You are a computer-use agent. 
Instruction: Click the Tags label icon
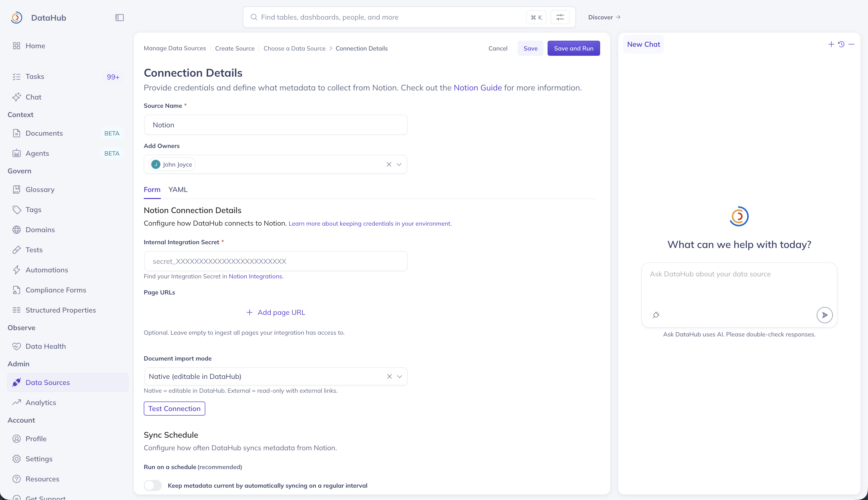click(x=17, y=210)
